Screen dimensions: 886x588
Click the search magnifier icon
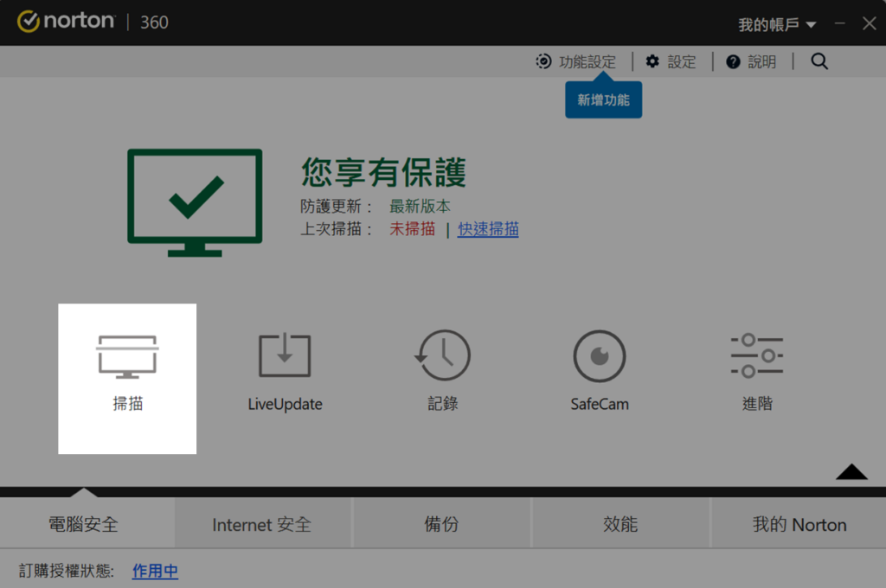click(x=819, y=61)
